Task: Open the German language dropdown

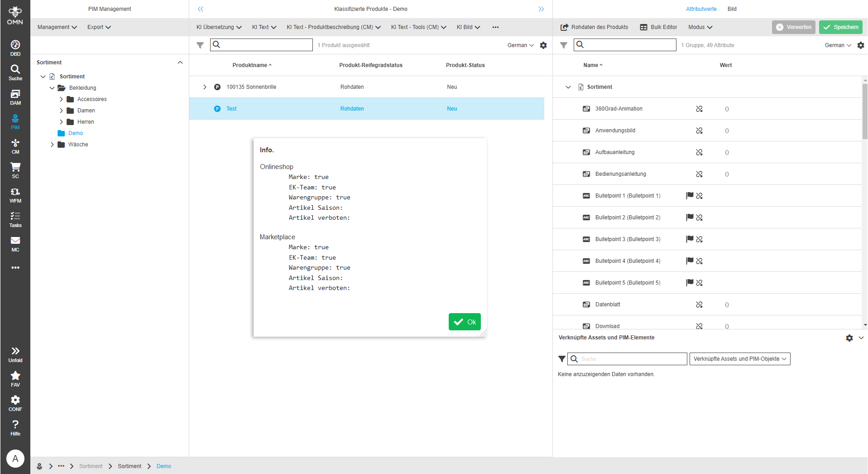Action: [837, 45]
